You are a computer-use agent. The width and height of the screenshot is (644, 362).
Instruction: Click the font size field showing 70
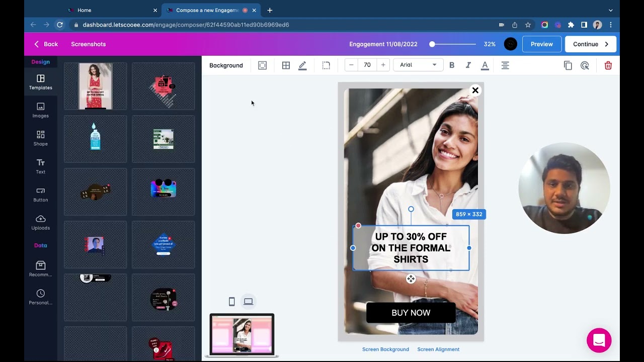click(367, 65)
